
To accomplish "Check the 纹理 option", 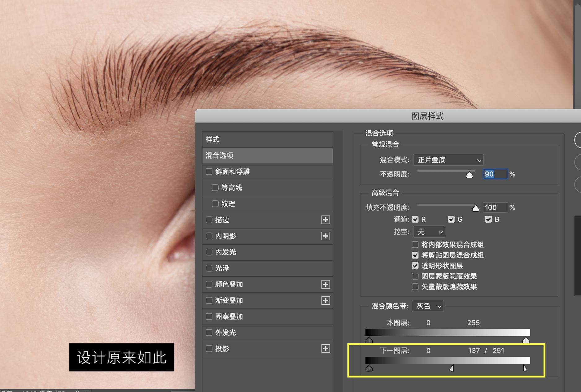I will click(215, 204).
